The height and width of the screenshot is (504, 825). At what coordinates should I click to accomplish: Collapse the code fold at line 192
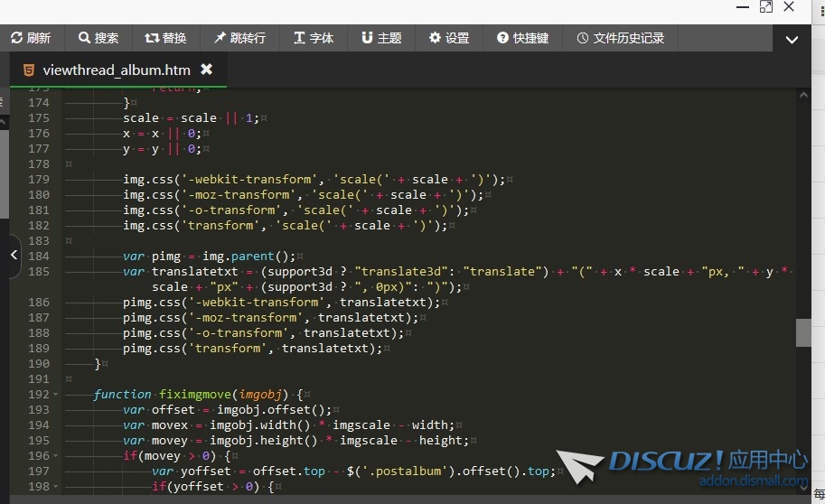tap(56, 395)
